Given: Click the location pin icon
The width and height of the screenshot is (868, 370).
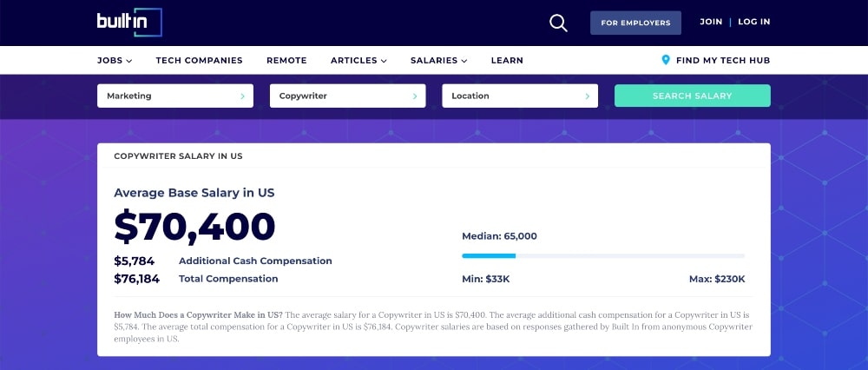Looking at the screenshot, I should click(x=666, y=60).
